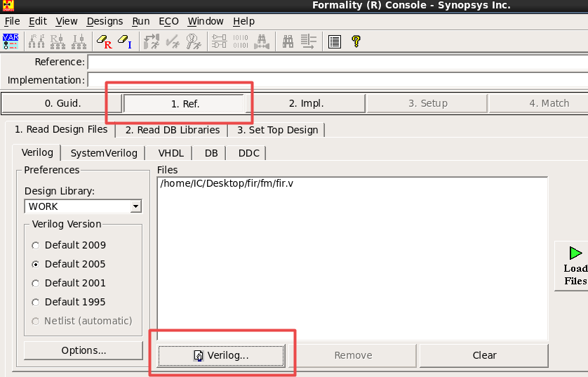Open the Run menu
588x377 pixels.
click(141, 21)
